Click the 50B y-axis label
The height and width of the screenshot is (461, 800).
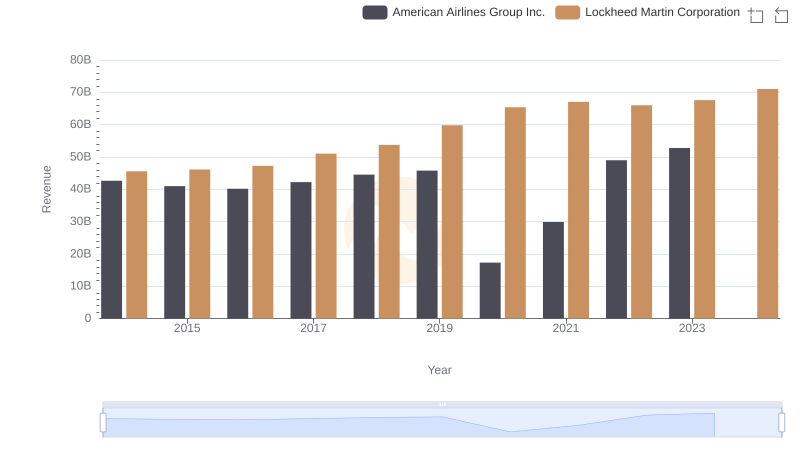pos(81,157)
